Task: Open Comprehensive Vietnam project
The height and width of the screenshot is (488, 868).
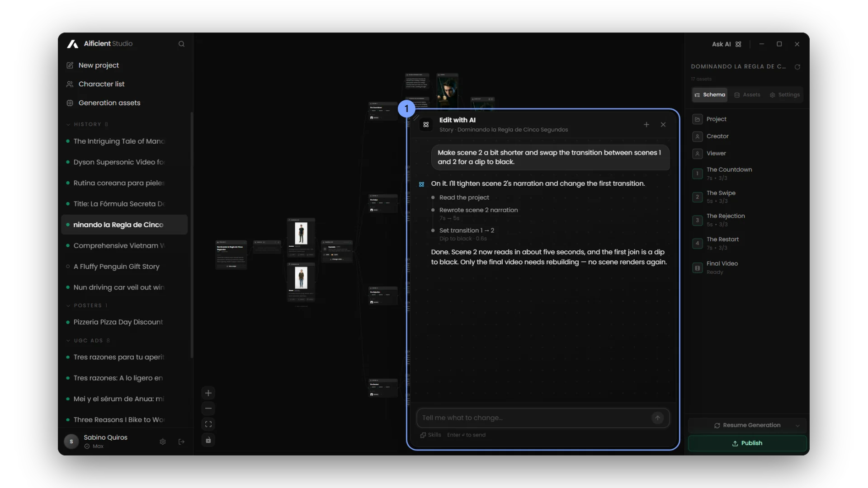Action: coord(124,245)
